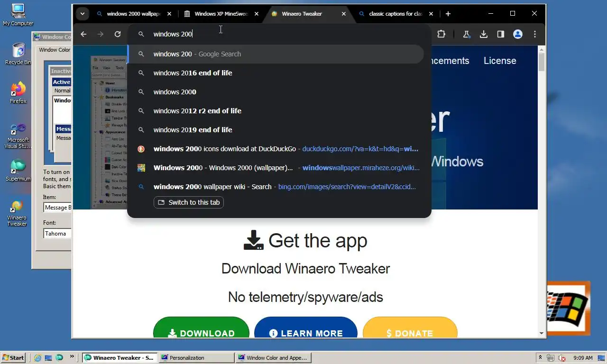Select suggestion 'windows 2019 end of life'

[x=276, y=130]
